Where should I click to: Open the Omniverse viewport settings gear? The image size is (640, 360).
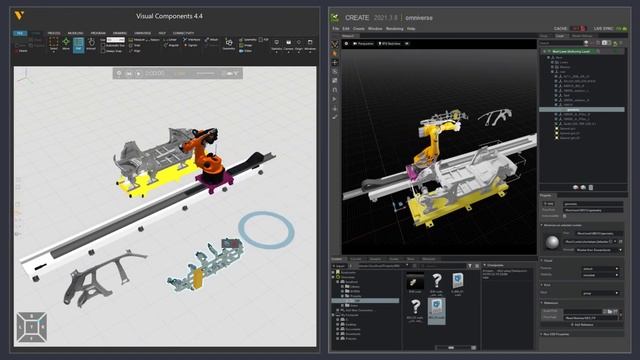pos(346,44)
